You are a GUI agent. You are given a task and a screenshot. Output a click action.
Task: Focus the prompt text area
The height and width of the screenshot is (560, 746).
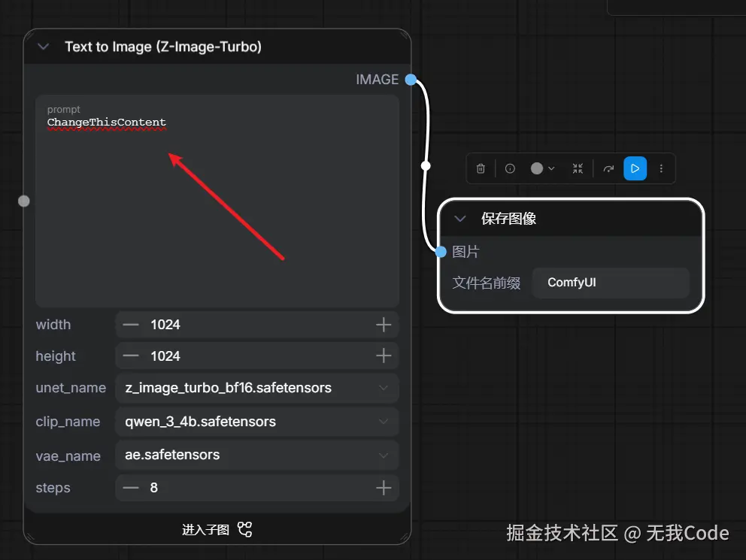click(217, 201)
